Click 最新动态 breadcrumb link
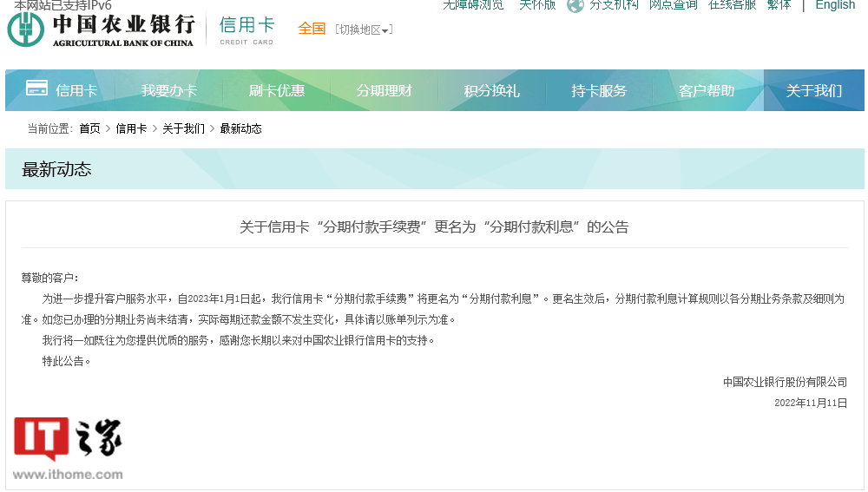Screen dimensions: 868x492 (240, 128)
